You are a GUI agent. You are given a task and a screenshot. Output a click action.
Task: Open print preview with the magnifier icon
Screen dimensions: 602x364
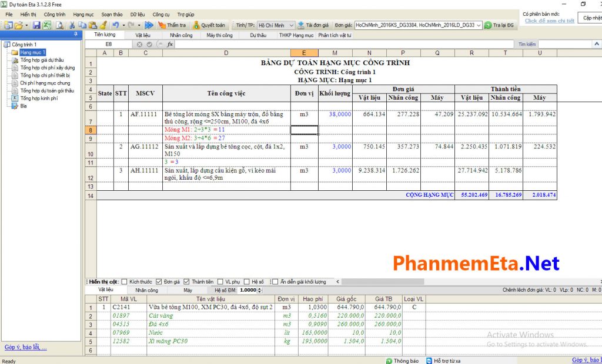pyautogui.click(x=59, y=25)
